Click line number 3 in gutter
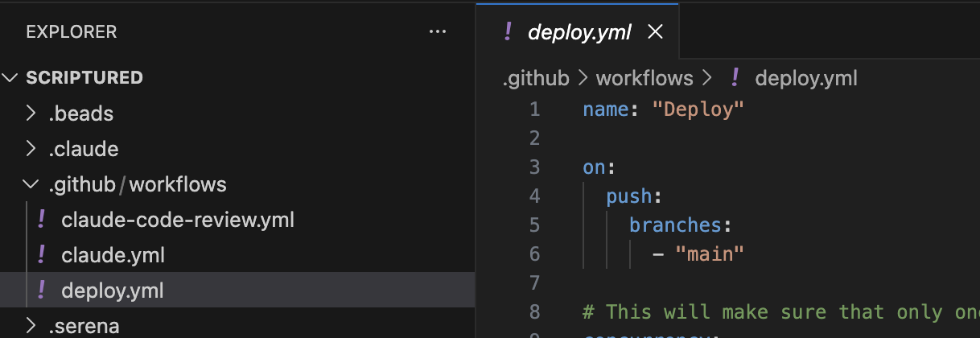Screen dimensions: 980x338 535,167
